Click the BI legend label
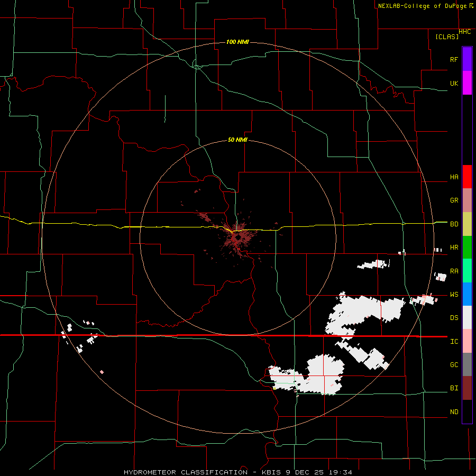The image size is (476, 476). click(454, 388)
